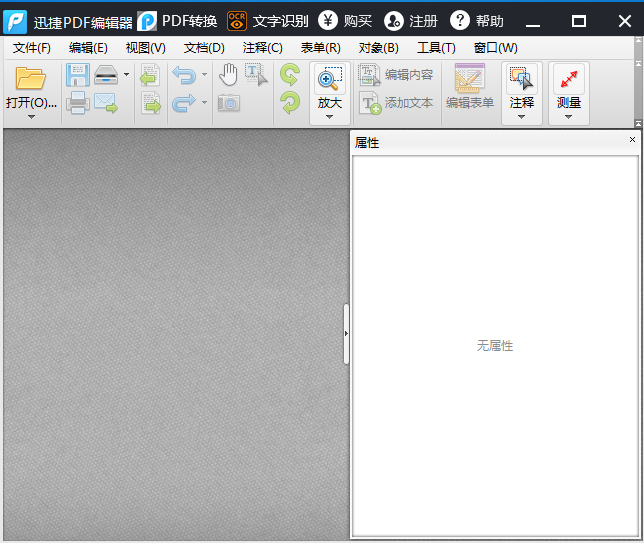Click the snapshot camera icon

point(229,102)
